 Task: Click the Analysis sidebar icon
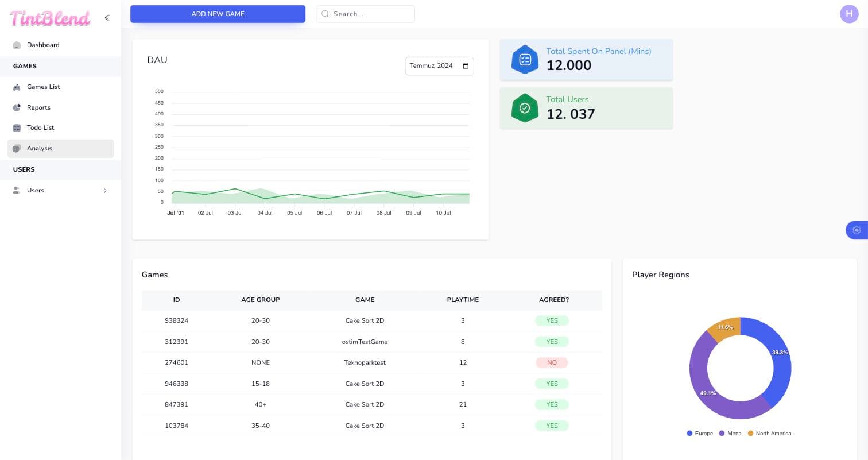(x=17, y=149)
